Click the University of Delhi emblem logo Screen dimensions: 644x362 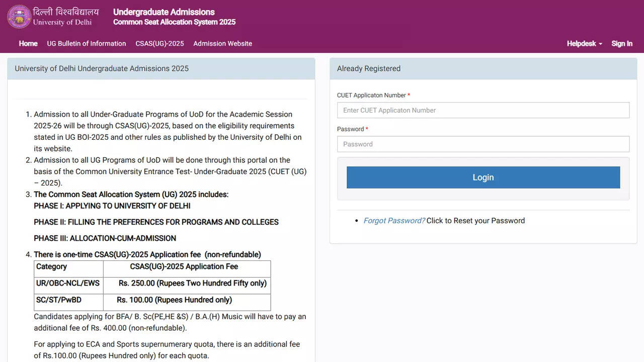pos(19,17)
